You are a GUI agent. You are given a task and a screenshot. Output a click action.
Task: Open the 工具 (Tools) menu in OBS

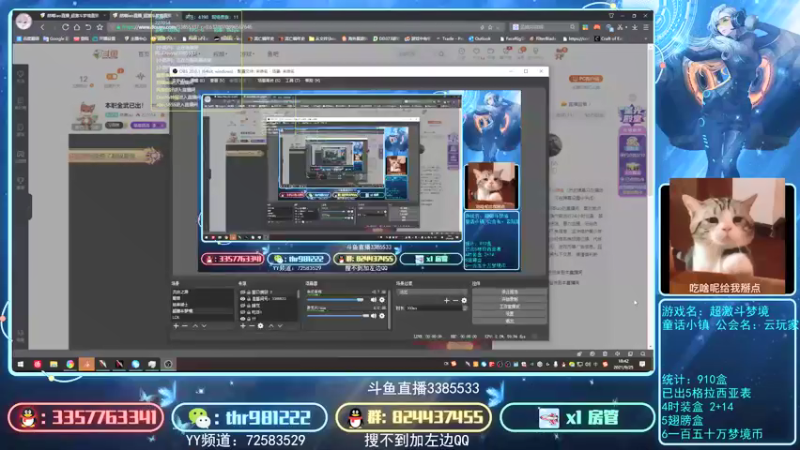pyautogui.click(x=293, y=81)
